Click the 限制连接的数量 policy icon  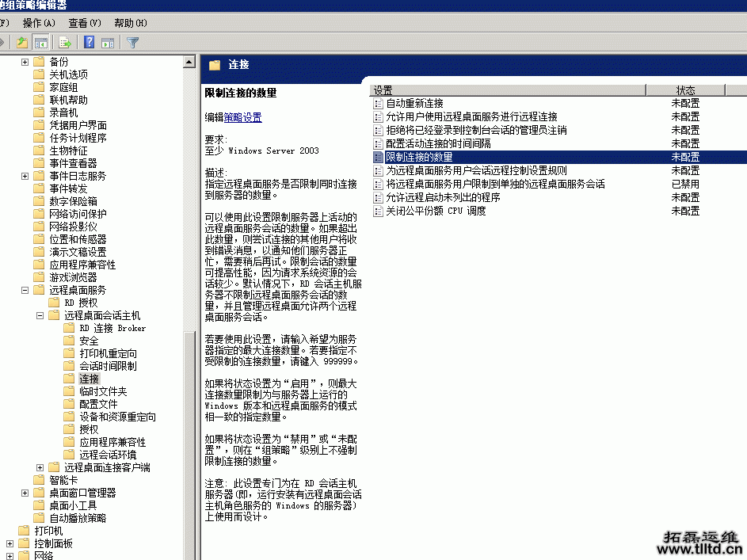(377, 157)
